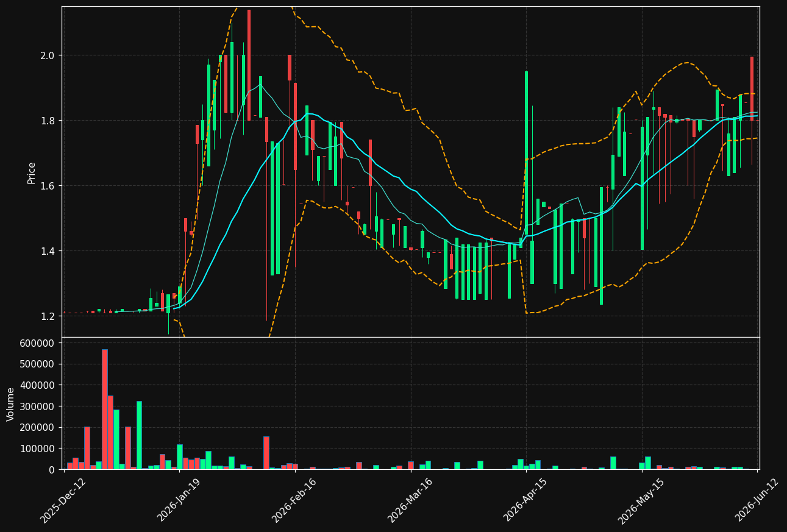Click the 2026-Feb-16 date label

coord(294,500)
